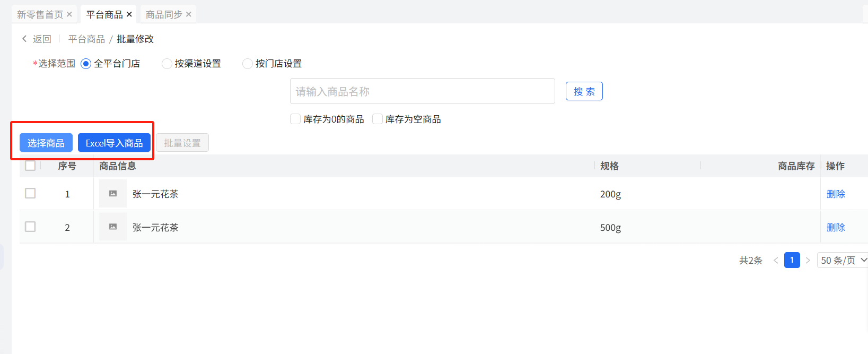Click the 序号 column header

click(67, 166)
